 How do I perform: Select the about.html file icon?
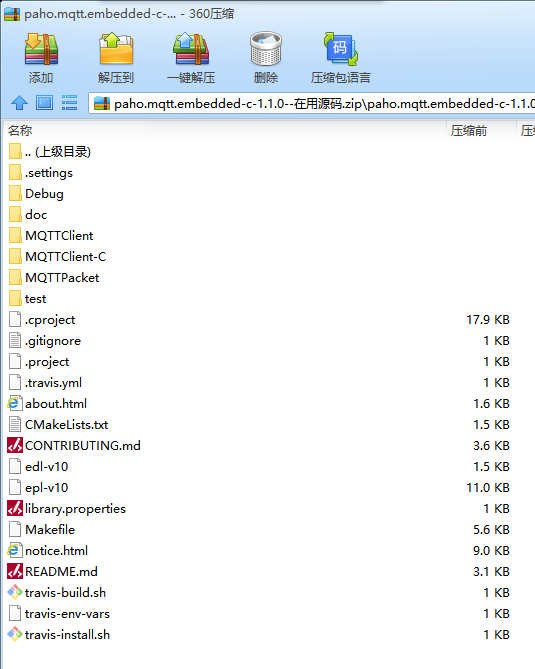pyautogui.click(x=15, y=403)
